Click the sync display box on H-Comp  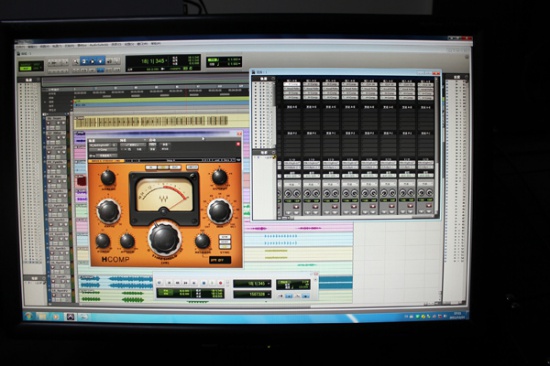(220, 260)
